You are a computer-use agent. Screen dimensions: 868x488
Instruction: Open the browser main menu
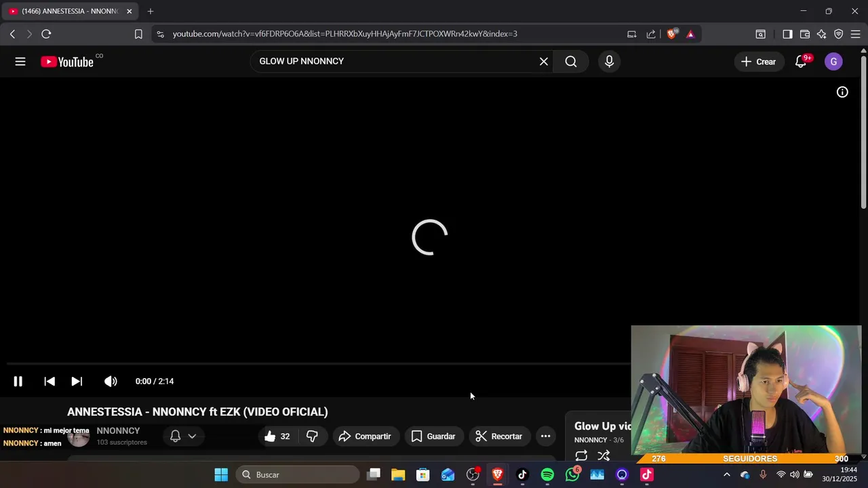tap(856, 34)
